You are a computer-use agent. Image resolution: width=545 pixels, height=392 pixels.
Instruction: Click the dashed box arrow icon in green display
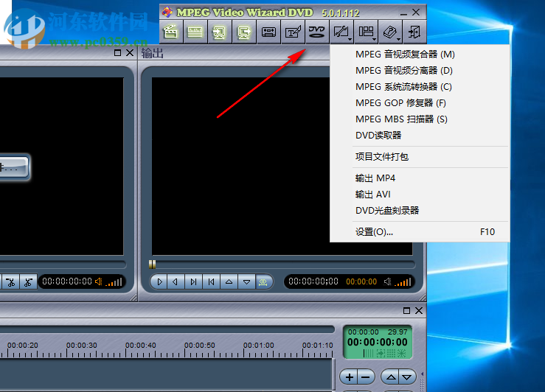(381, 354)
